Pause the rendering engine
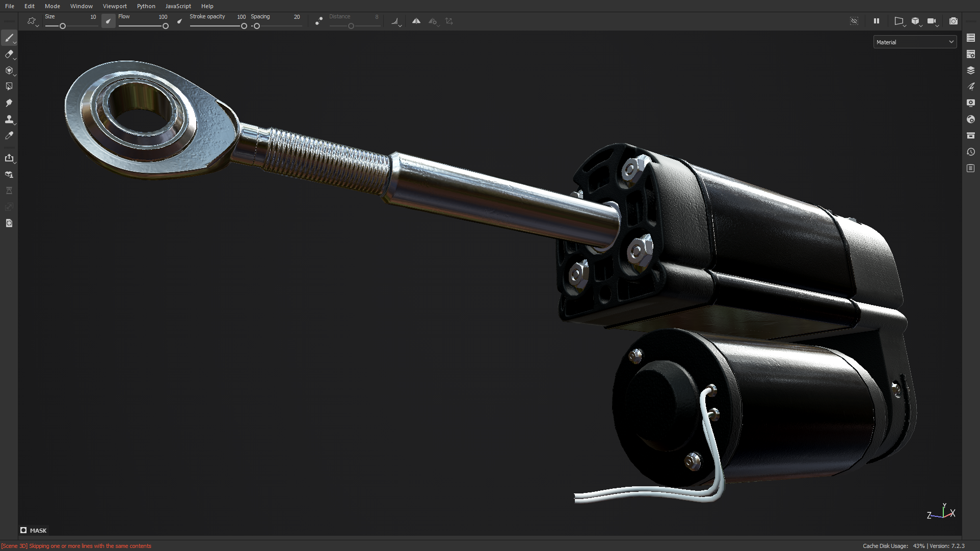Viewport: 980px width, 551px height. pos(877,21)
